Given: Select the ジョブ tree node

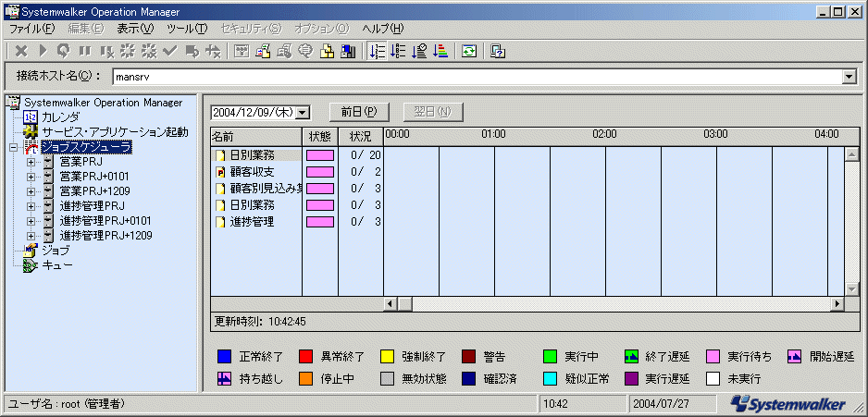Looking at the screenshot, I should (x=56, y=251).
